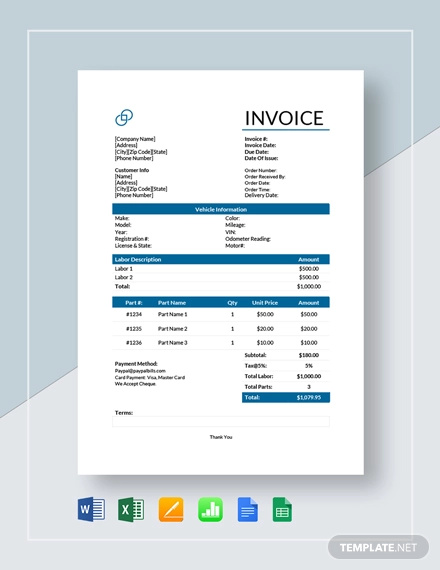Select the 'Date Of Issue:' label
This screenshot has height=570, width=440.
261,158
